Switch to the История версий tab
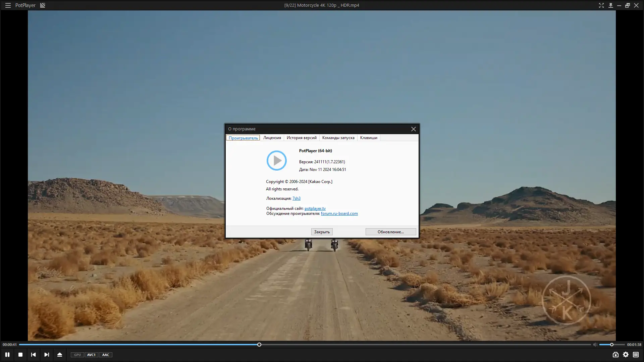This screenshot has width=644, height=362. click(x=302, y=138)
